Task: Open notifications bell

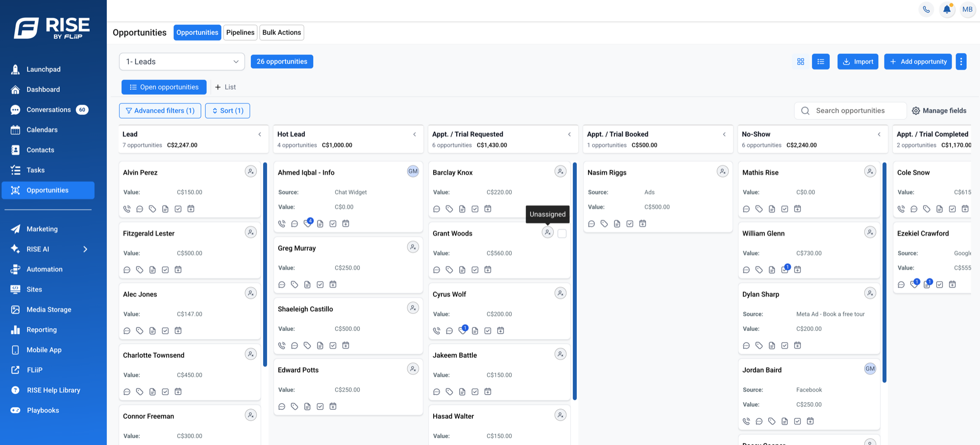Action: point(947,9)
